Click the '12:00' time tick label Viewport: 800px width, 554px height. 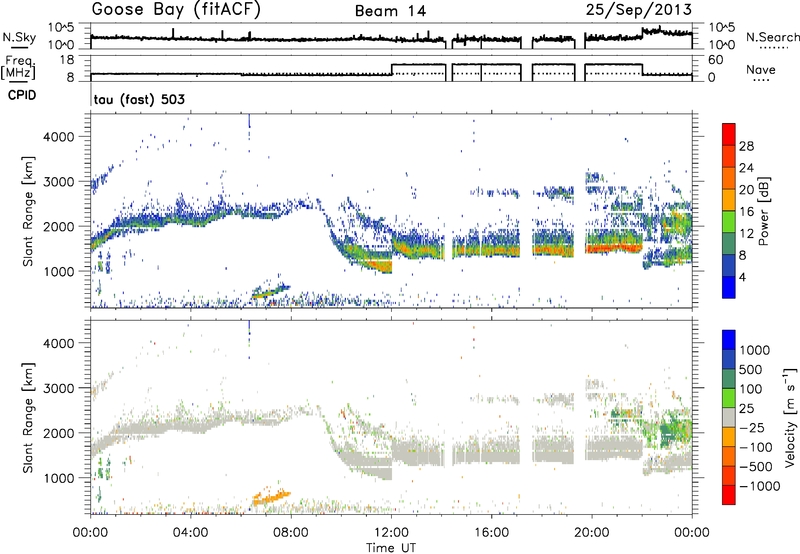(x=391, y=533)
